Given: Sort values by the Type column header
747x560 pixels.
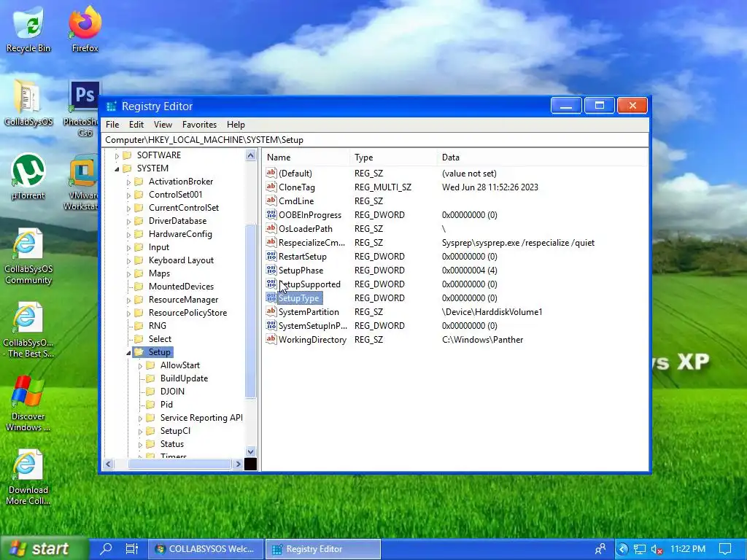Looking at the screenshot, I should pos(393,157).
